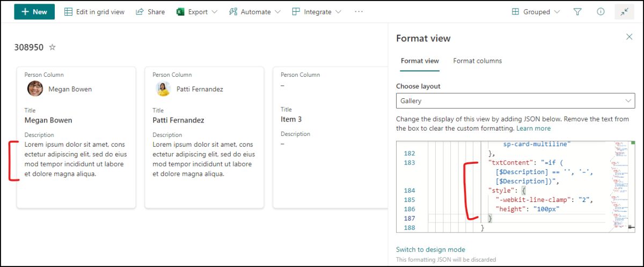Open the information details pane icon

601,12
